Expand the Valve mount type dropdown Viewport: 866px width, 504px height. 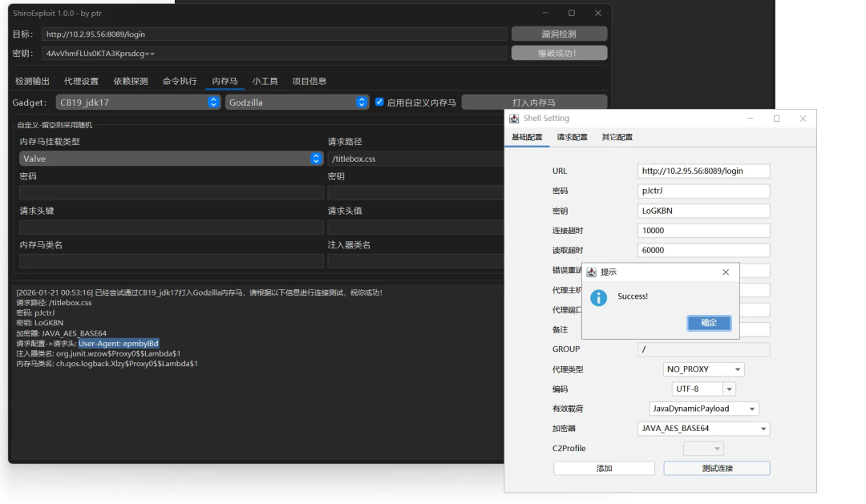(x=172, y=159)
